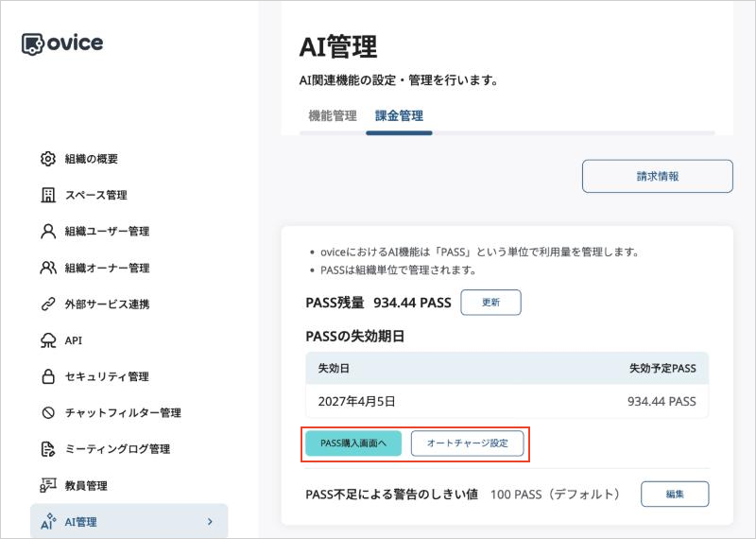Viewport: 756px width, 539px height.
Task: Click 更新 to refresh PASS balance
Action: click(490, 303)
